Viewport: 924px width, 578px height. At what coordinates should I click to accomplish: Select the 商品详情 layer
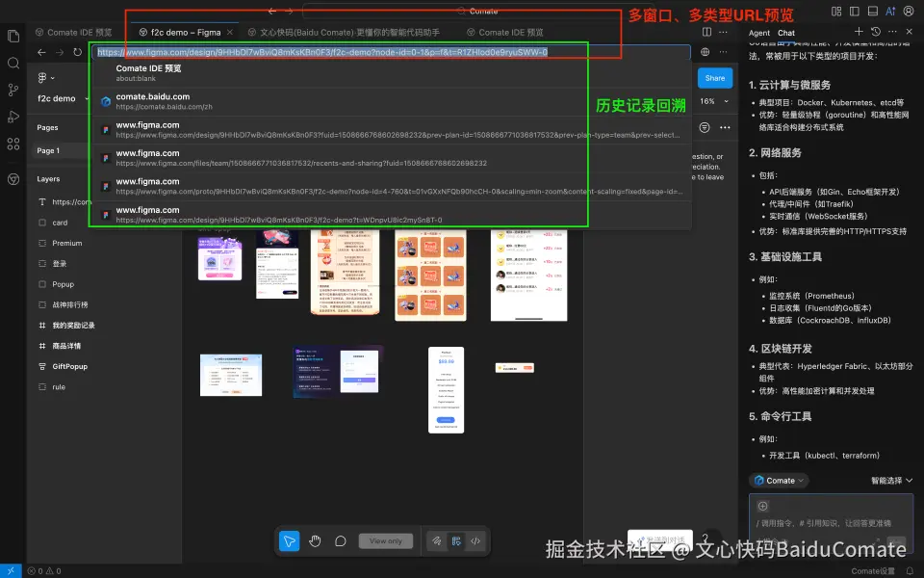coord(66,346)
